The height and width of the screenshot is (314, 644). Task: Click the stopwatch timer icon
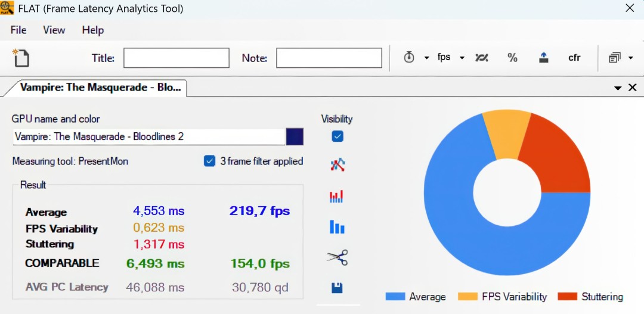[409, 58]
